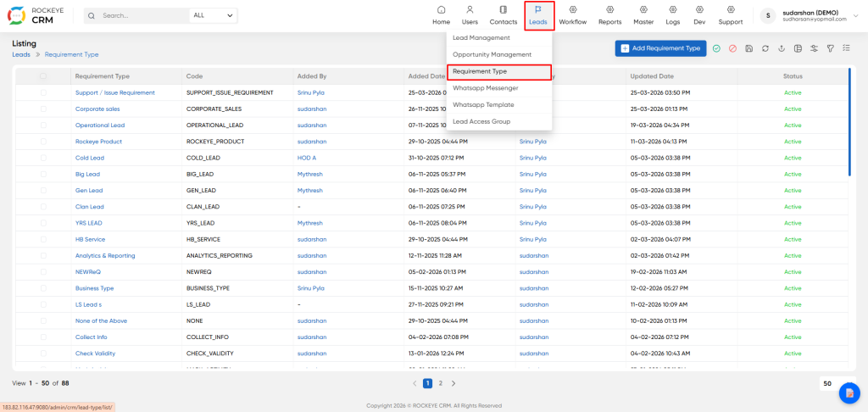
Task: Click the Business Type requirement link
Action: click(94, 288)
